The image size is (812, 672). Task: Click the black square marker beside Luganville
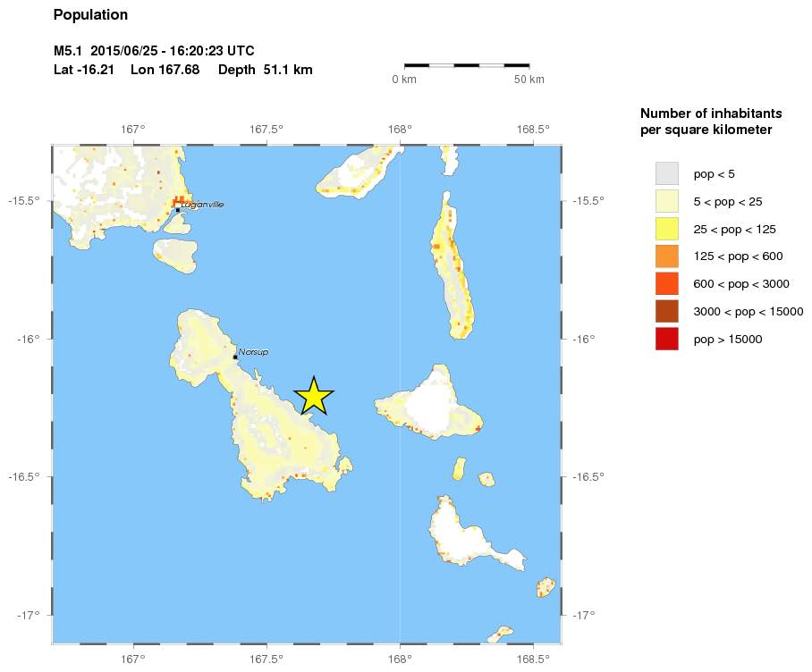178,210
